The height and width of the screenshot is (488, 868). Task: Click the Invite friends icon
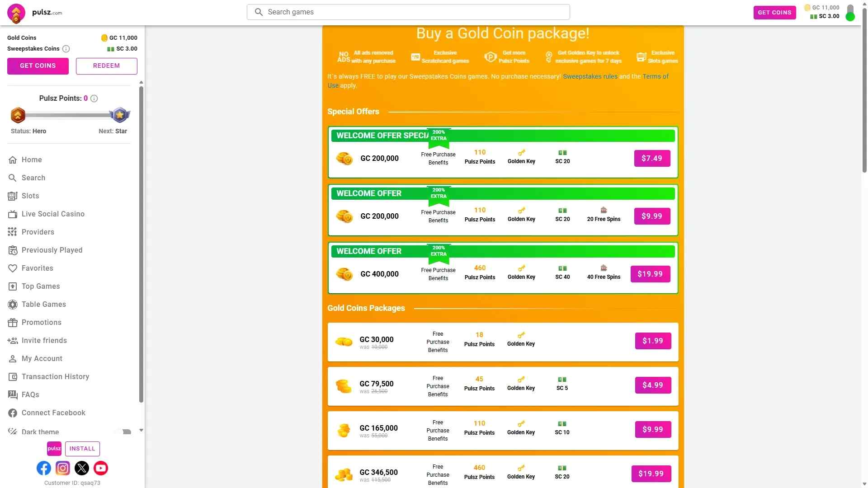click(x=13, y=341)
